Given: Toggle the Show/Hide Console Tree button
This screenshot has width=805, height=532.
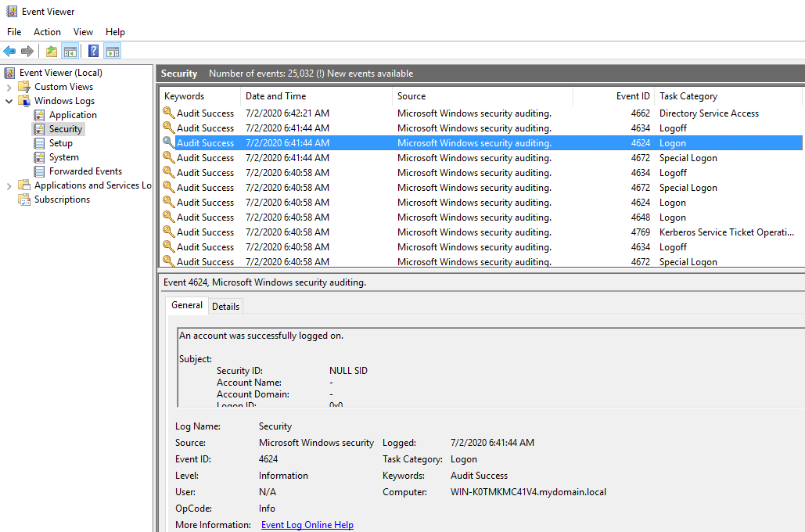Looking at the screenshot, I should coord(70,52).
